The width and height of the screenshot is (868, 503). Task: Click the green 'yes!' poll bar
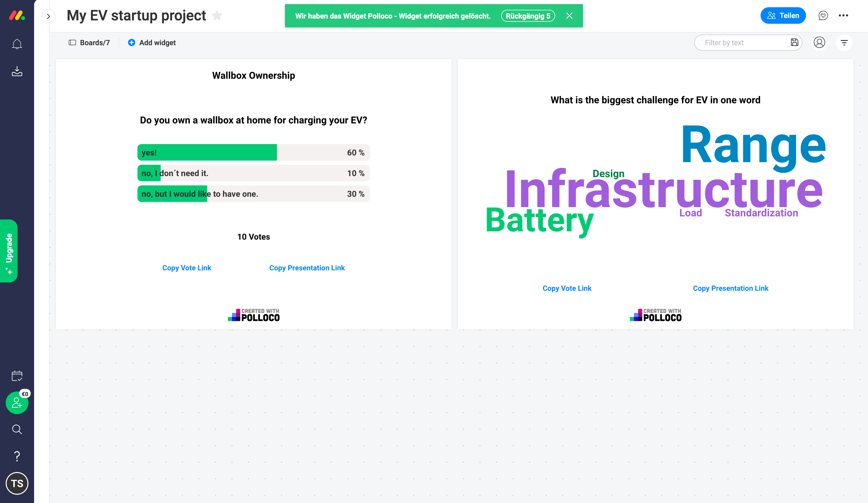click(207, 153)
